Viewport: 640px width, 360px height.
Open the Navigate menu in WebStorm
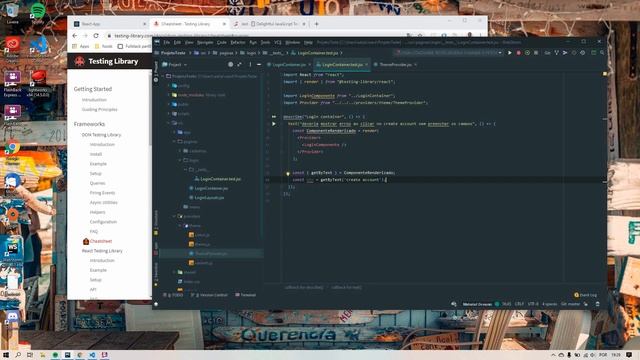click(205, 42)
